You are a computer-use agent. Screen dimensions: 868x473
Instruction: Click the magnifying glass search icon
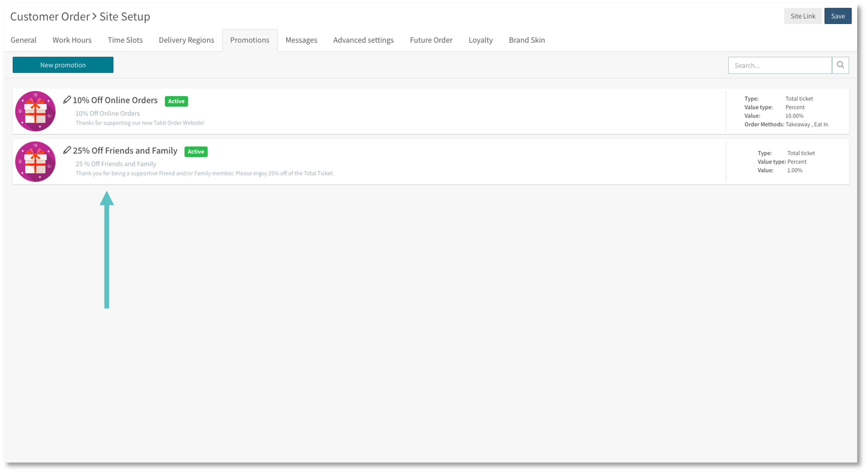pos(840,65)
